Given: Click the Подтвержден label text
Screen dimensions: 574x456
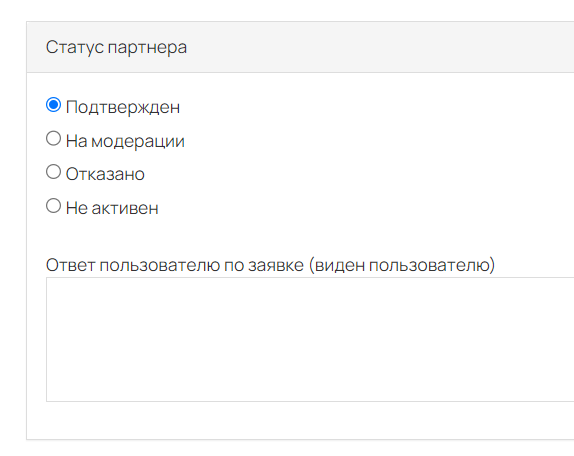Looking at the screenshot, I should (x=123, y=108).
